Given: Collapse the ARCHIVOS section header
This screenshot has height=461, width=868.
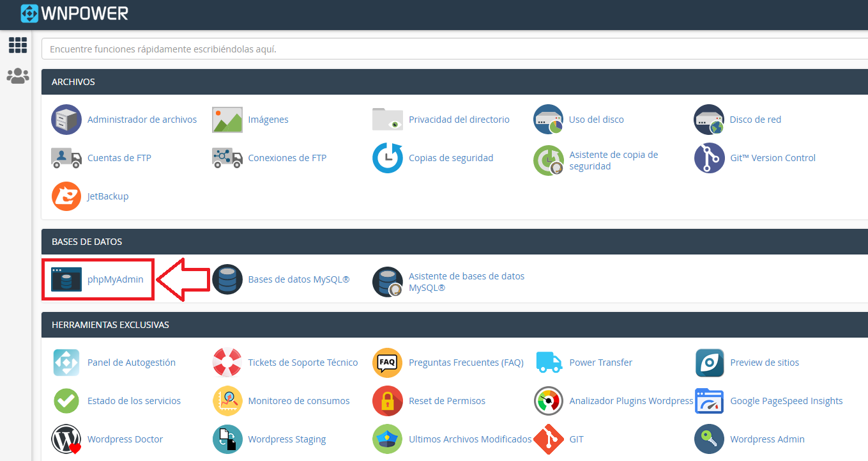Looking at the screenshot, I should [454, 82].
